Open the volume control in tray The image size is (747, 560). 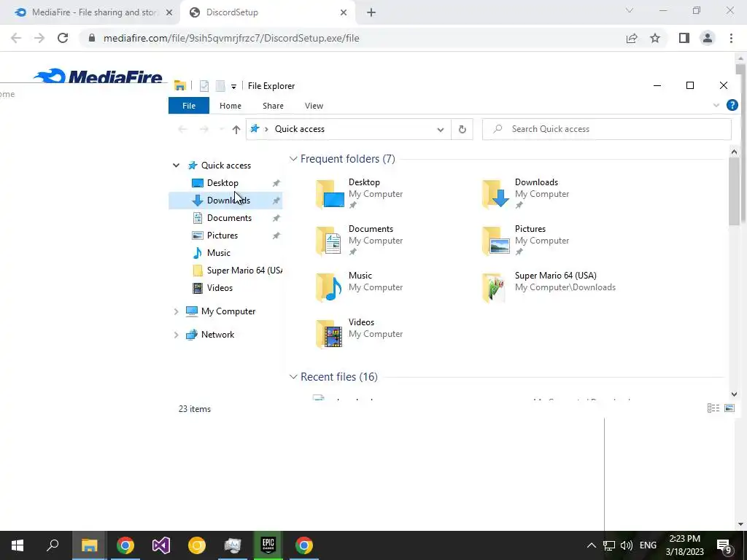[x=627, y=545]
